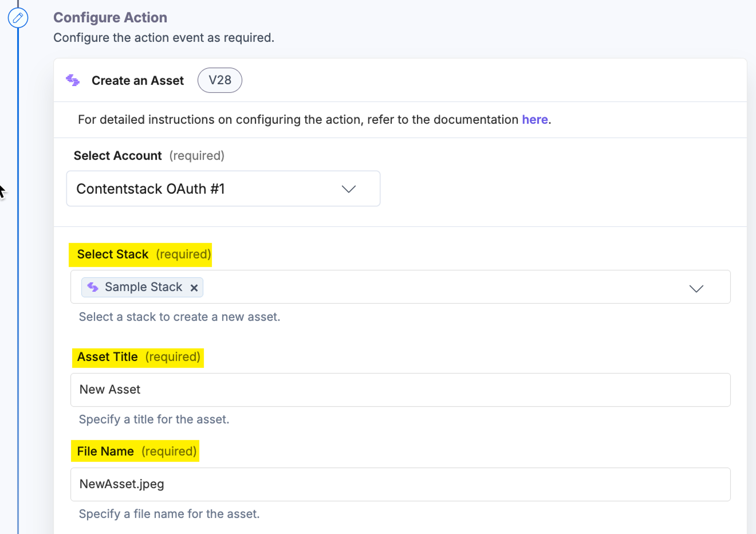Click the File Name label
The image size is (756, 534).
[105, 451]
